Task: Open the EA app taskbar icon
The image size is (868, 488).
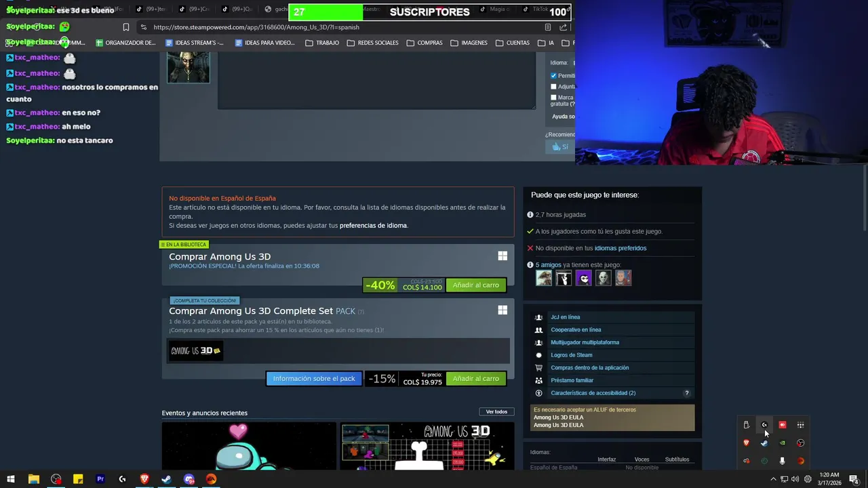Action: (211, 479)
